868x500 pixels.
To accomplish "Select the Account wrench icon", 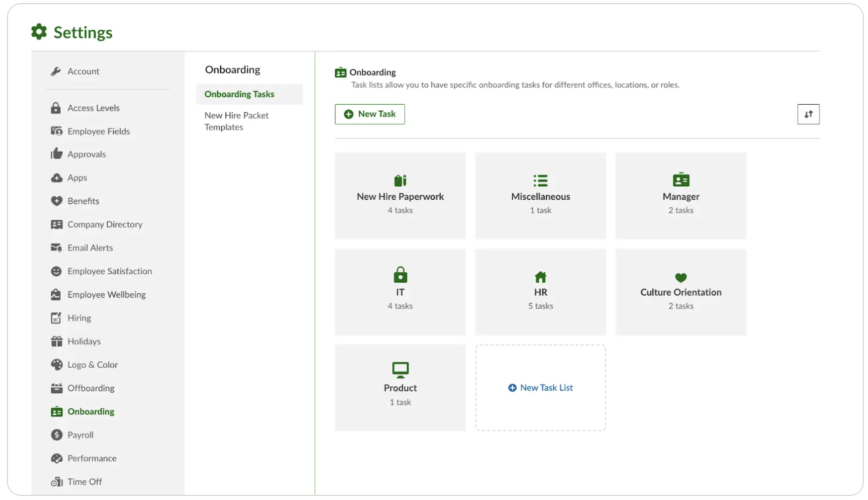I will (x=56, y=71).
